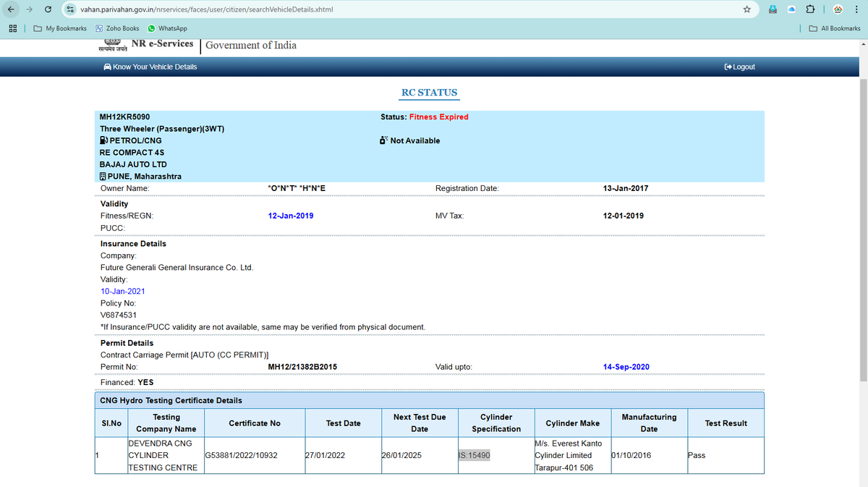868x487 pixels.
Task: Click the Next Test Due Date column header
Action: pyautogui.click(x=420, y=423)
